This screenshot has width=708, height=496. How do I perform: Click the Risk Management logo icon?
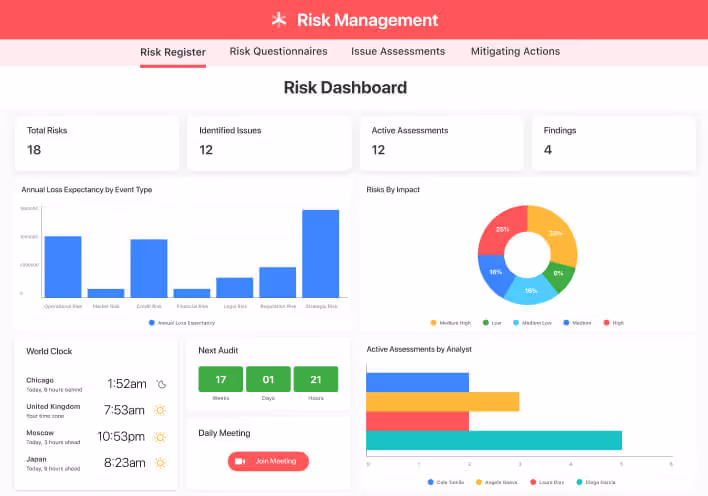[280, 20]
